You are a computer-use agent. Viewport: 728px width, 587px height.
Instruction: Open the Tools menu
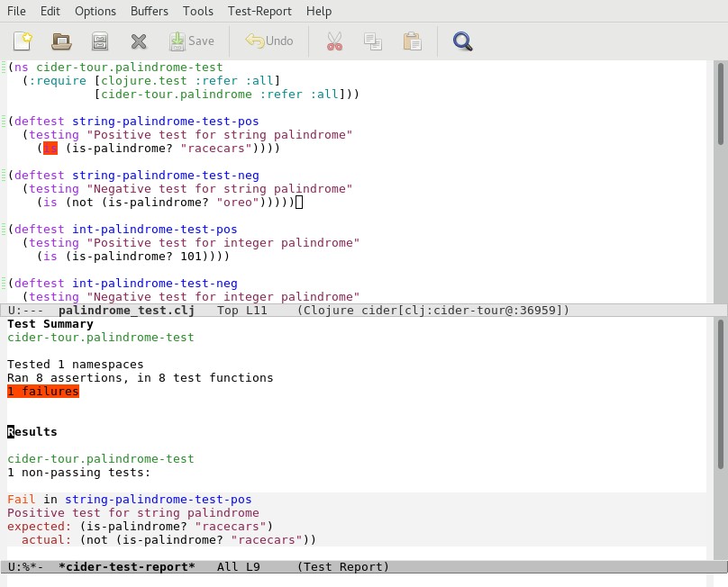[198, 11]
